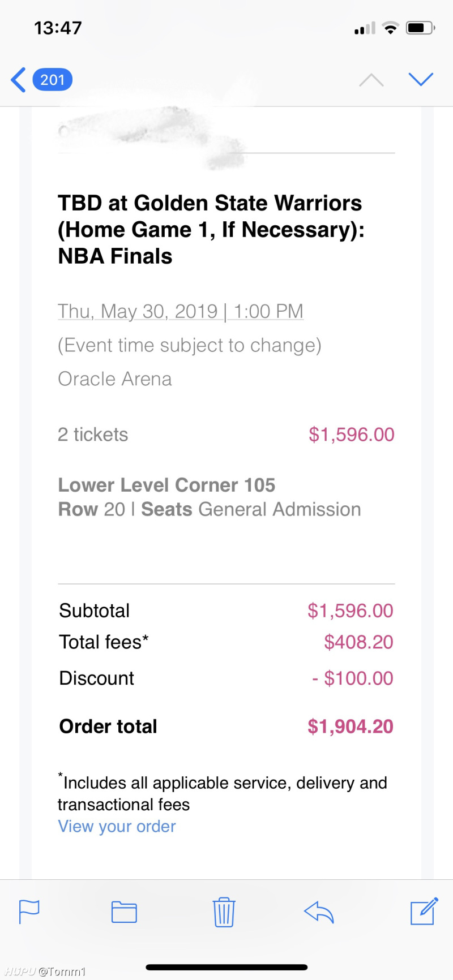Tap the home indicator bar
This screenshot has width=453, height=980.
tap(226, 968)
